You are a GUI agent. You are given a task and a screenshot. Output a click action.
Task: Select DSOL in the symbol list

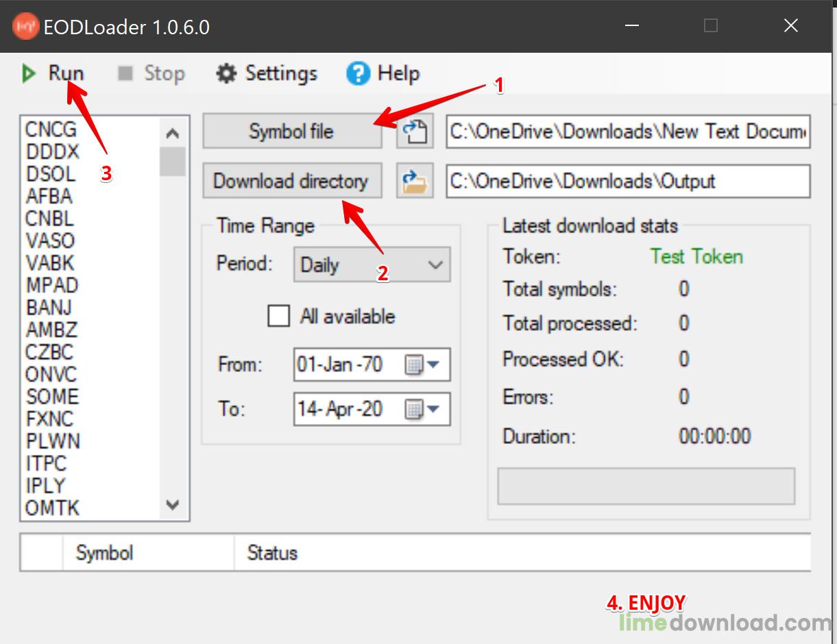[51, 173]
